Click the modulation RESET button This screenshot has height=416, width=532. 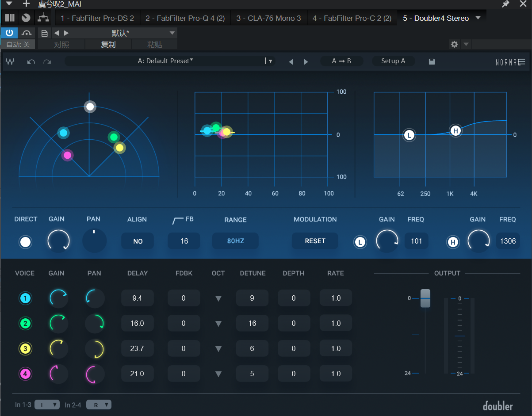[315, 241]
